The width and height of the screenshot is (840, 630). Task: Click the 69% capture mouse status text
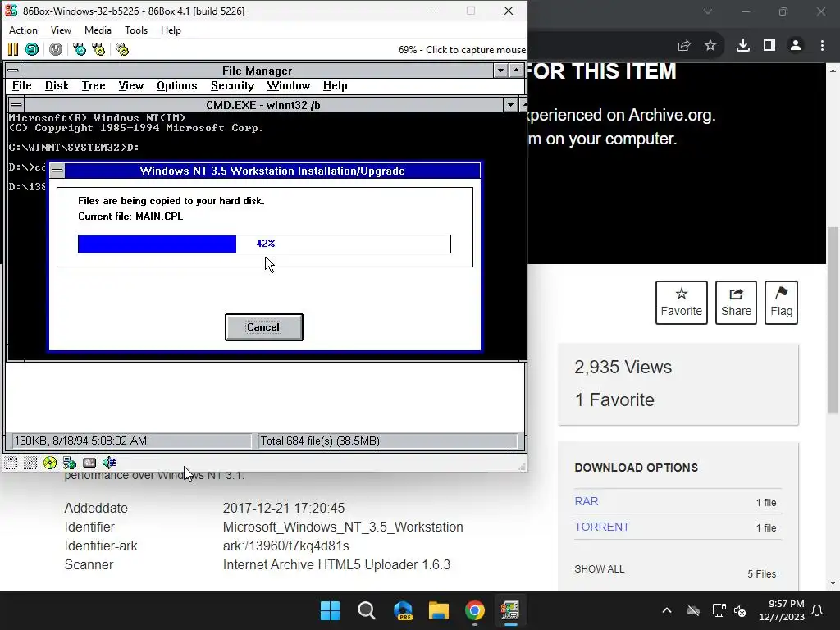pyautogui.click(x=462, y=50)
